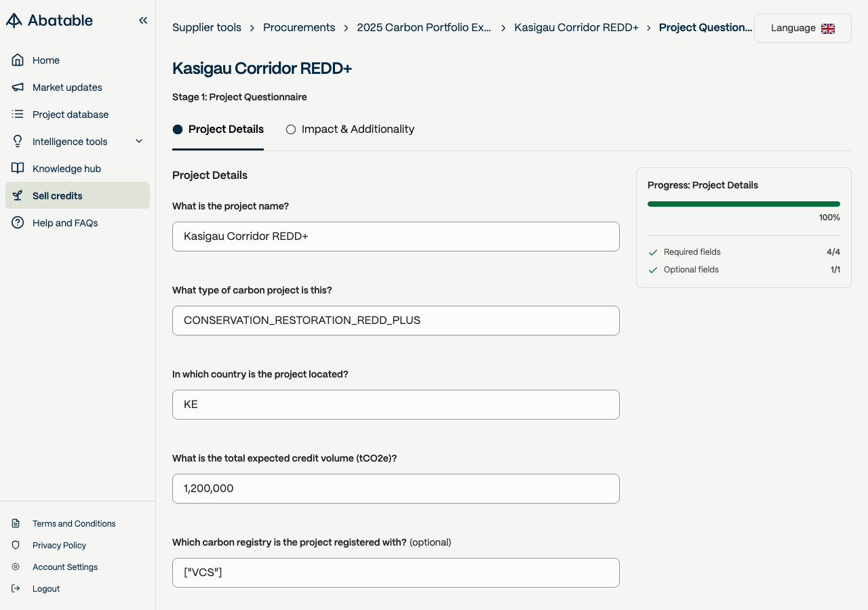Click the Account Settings gear icon

pos(16,567)
